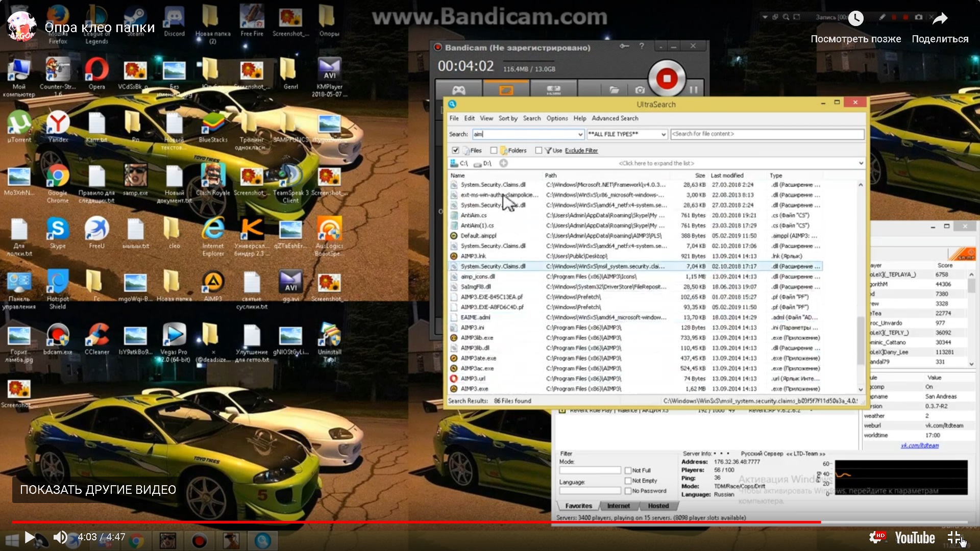Click the Search for file content field
The height and width of the screenshot is (551, 980).
[x=767, y=134]
